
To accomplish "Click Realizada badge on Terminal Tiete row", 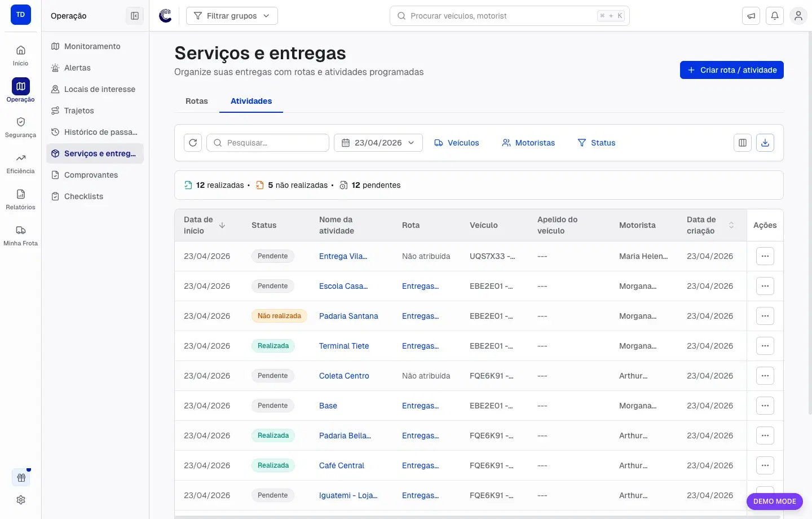I will point(273,346).
